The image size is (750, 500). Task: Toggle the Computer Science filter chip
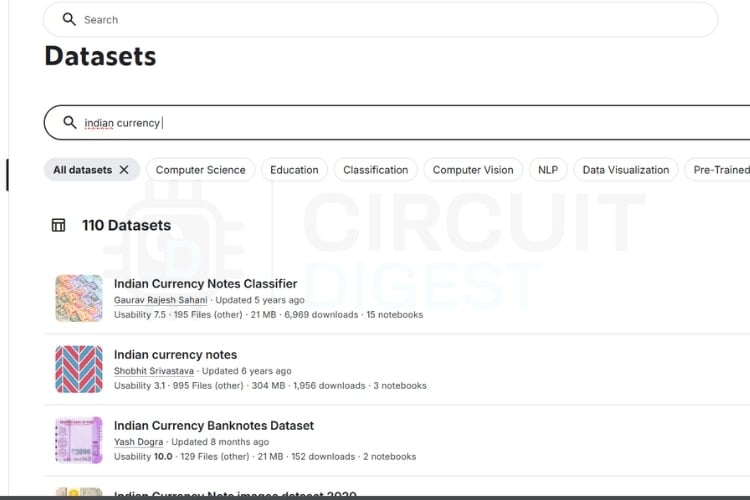coord(200,170)
